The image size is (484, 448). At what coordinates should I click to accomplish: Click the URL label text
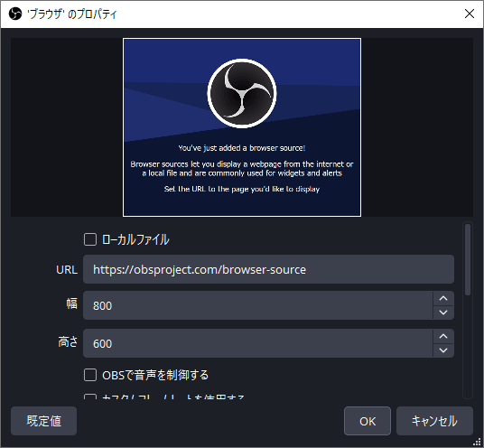tap(67, 270)
